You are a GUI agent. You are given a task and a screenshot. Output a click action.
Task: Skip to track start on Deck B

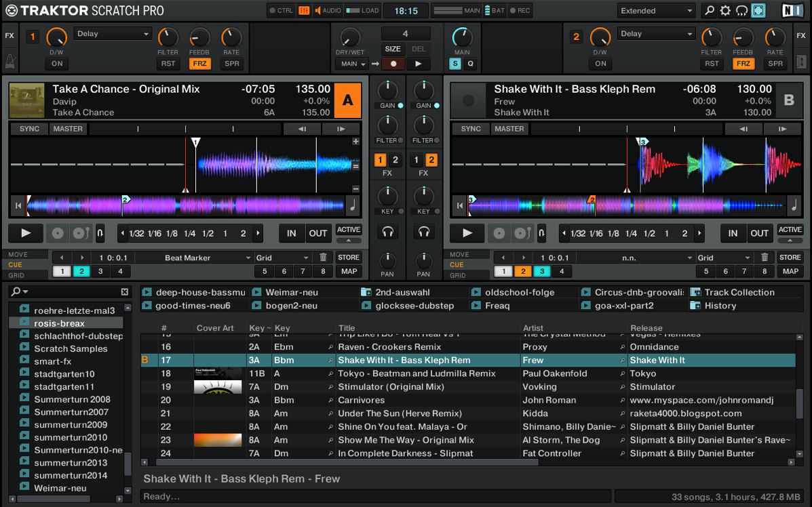(460, 205)
